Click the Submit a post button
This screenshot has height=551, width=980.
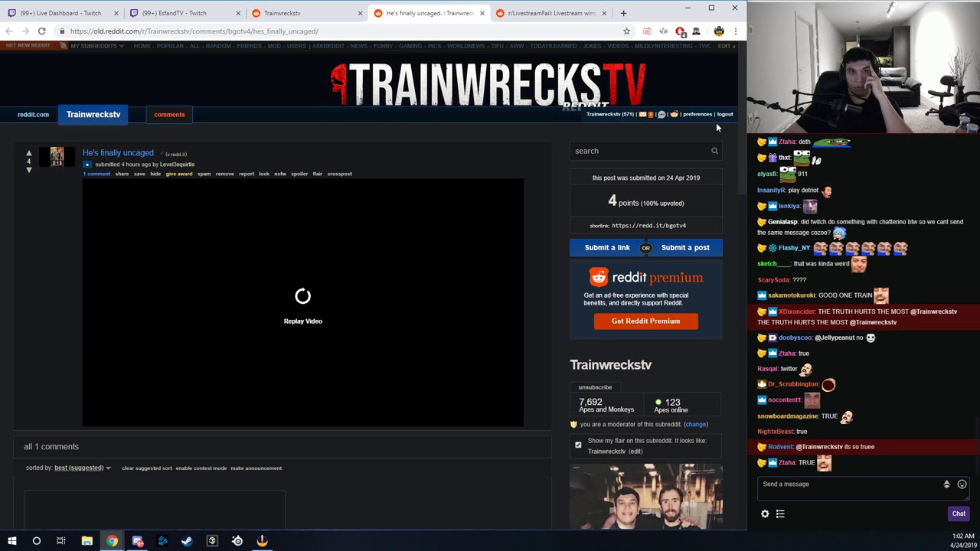coord(685,248)
